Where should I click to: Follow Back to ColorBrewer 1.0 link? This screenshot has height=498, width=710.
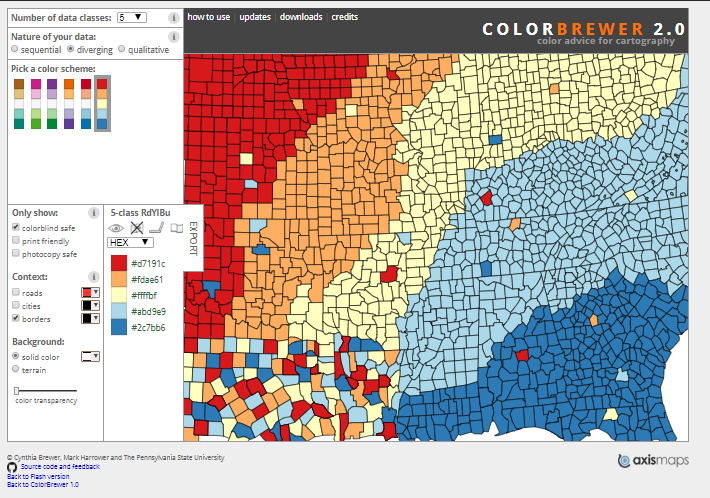[x=43, y=485]
